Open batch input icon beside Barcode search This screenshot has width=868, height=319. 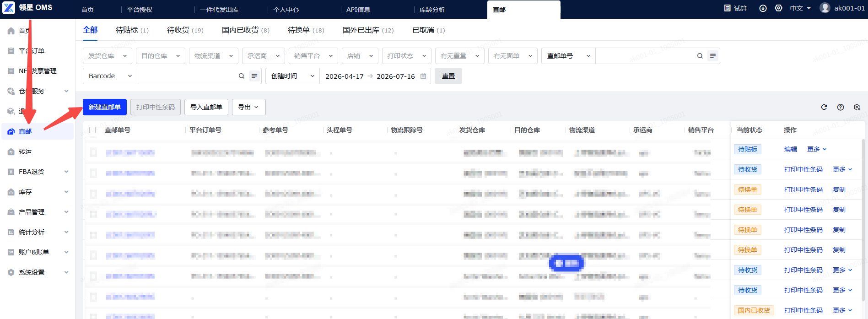[x=254, y=76]
